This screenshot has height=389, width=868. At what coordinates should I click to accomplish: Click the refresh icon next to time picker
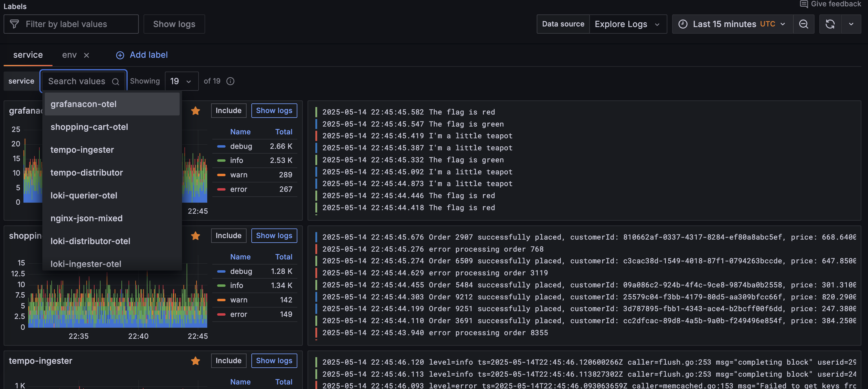(830, 24)
